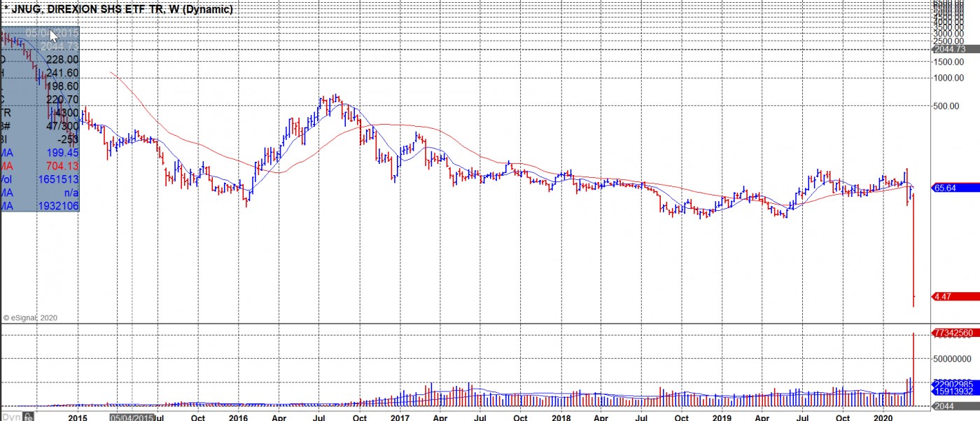
Task: Click the open value 228.00 in the data box
Action: pos(62,60)
